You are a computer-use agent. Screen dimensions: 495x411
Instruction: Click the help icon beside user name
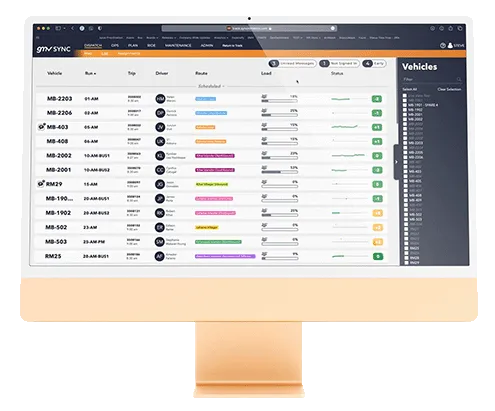click(x=443, y=45)
